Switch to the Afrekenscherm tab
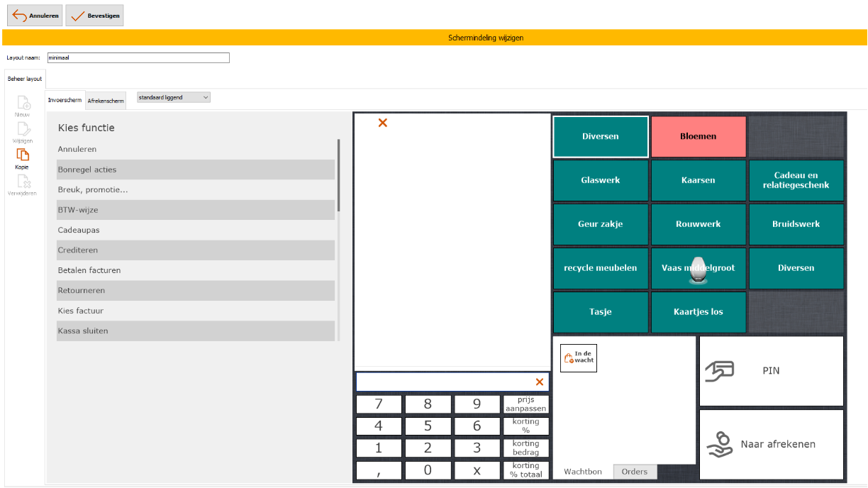This screenshot has width=868, height=488. tap(106, 101)
